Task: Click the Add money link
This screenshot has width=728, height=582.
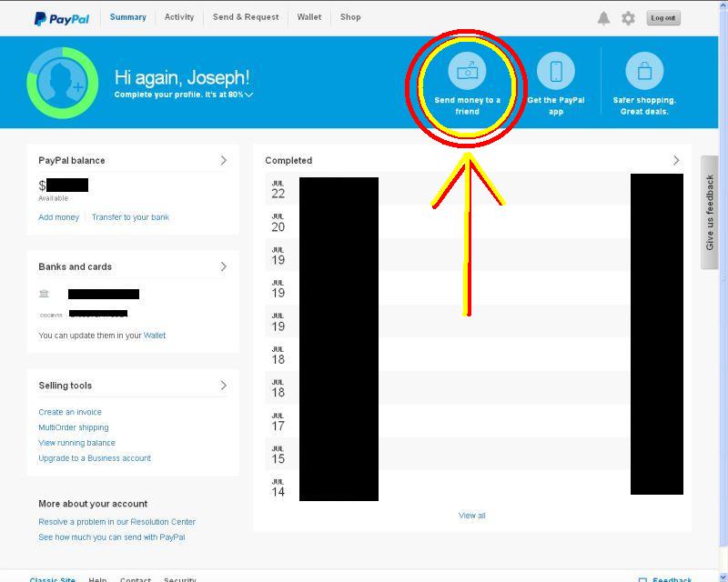Action: pyautogui.click(x=59, y=217)
